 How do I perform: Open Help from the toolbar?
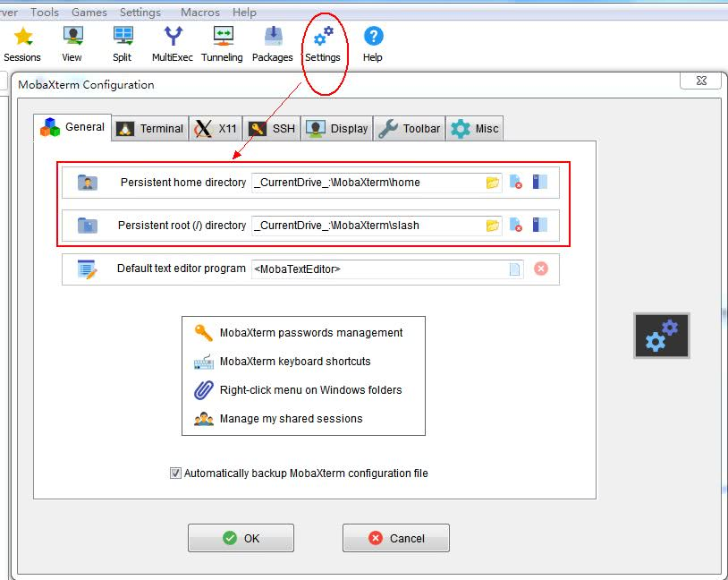click(373, 45)
